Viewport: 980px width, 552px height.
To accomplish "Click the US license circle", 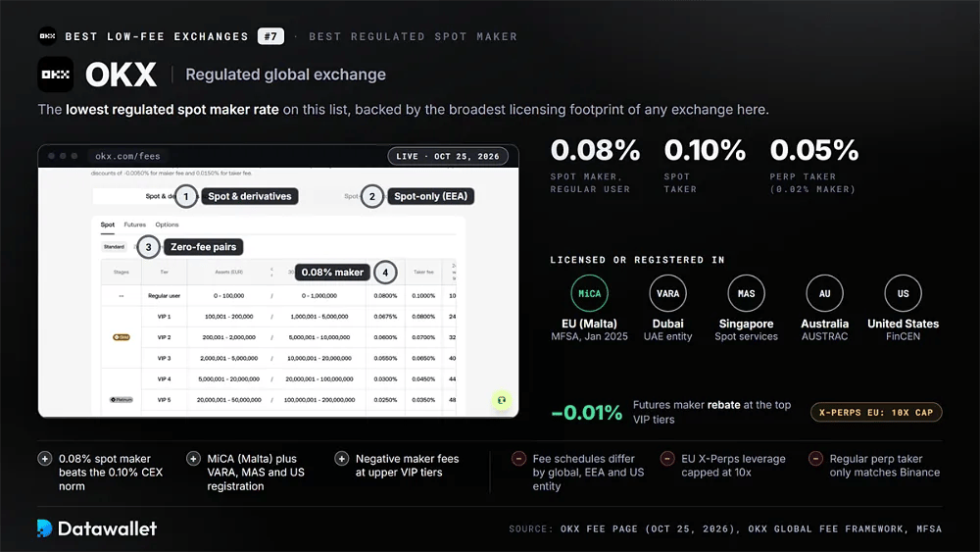I will click(904, 293).
